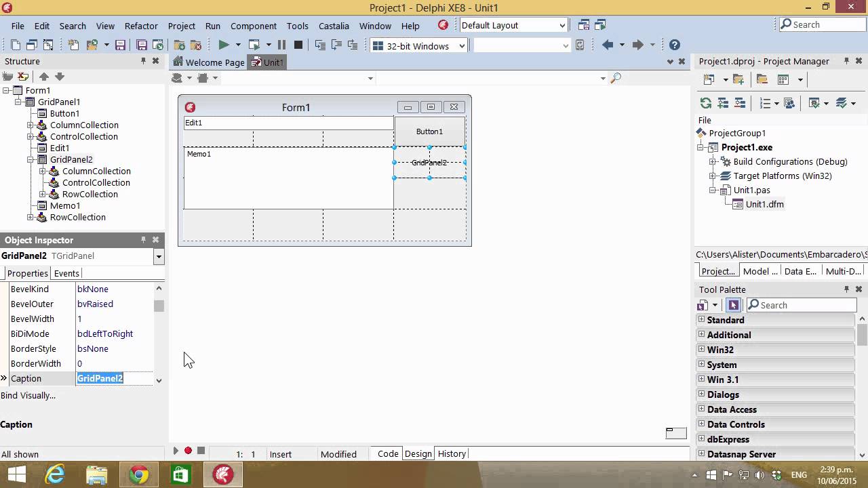Viewport: 868px width, 488px height.
Task: Open the Model view tab
Action: click(x=759, y=271)
